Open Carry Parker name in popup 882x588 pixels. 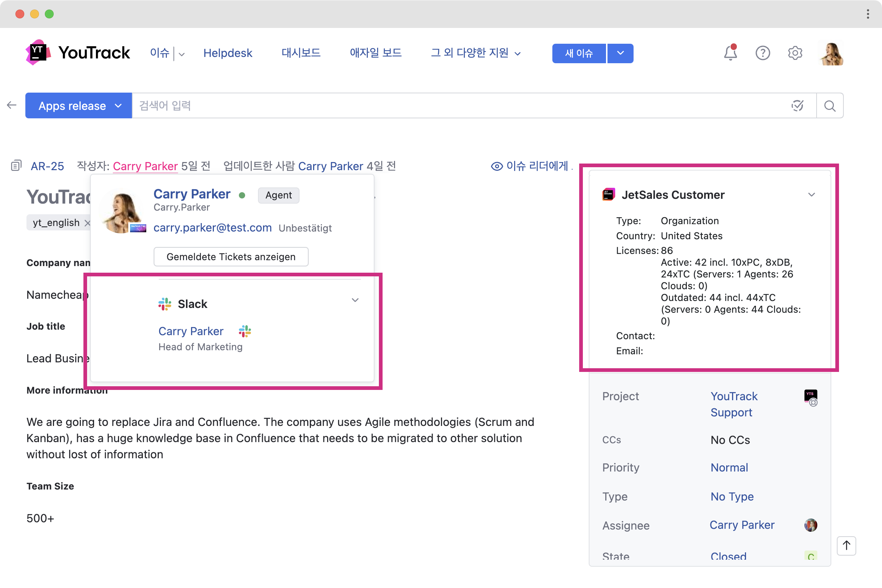tap(192, 194)
